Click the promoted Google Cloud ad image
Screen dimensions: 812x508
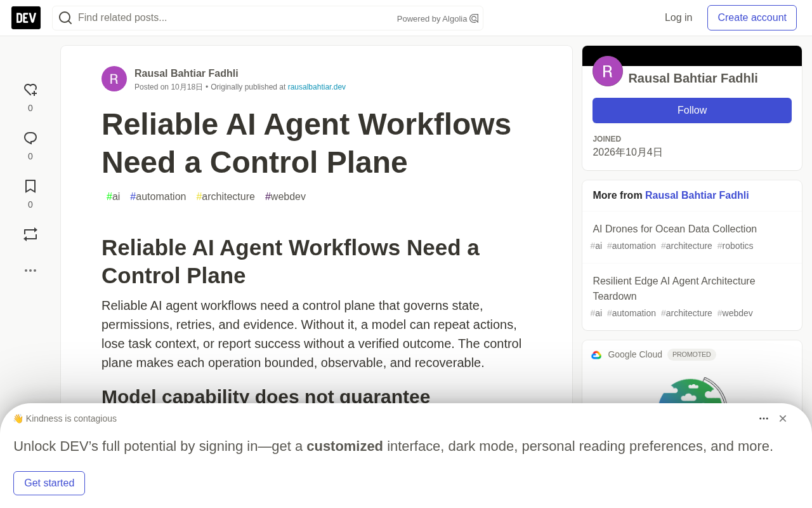click(x=692, y=389)
